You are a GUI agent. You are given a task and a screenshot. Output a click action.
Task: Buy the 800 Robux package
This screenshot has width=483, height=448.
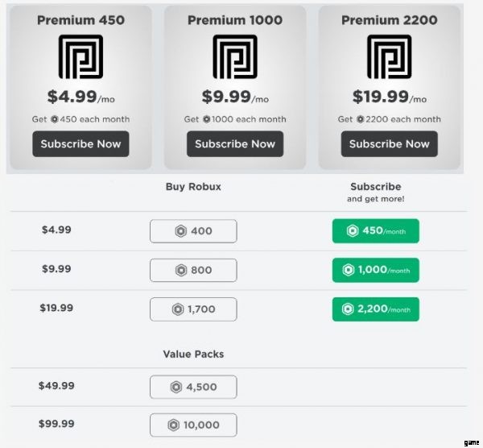(x=193, y=270)
